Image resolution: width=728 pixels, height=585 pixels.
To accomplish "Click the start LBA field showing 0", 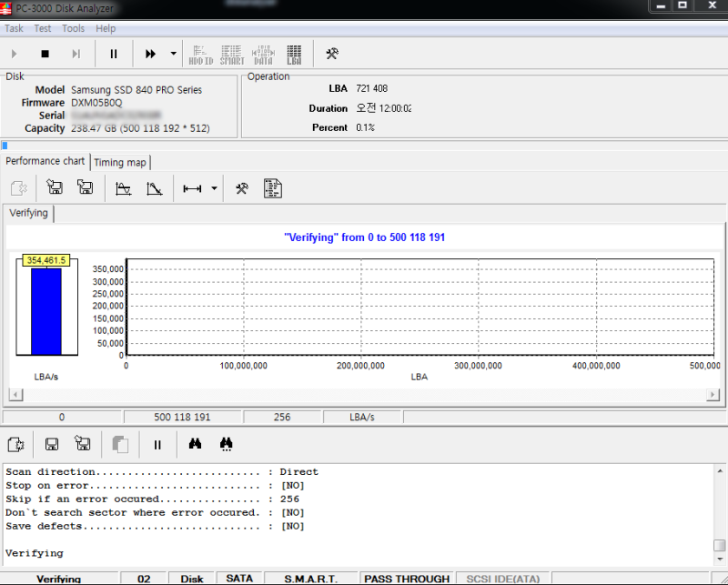I will 62,417.
